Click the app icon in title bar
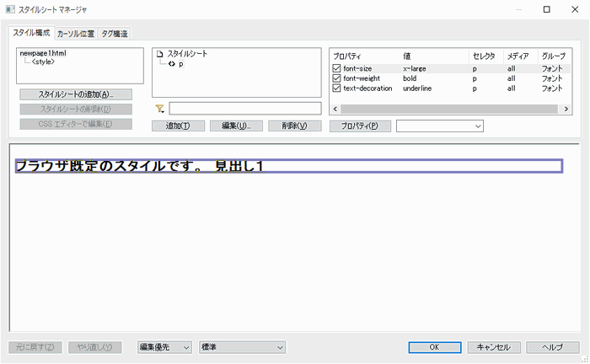590x364 pixels. [11, 9]
